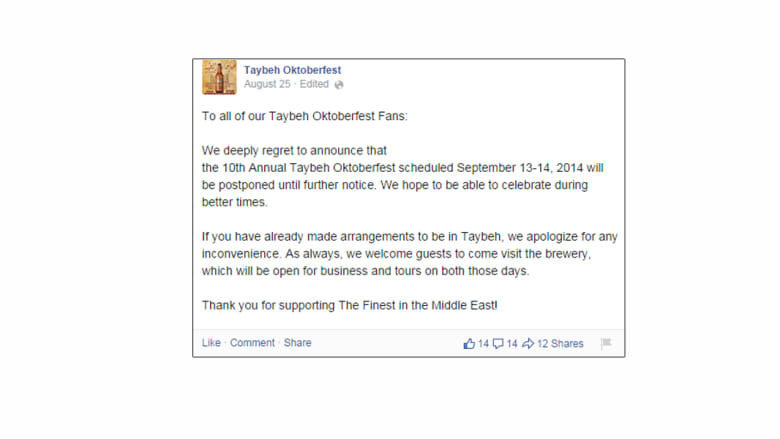Open the August 25 post timestamp

(267, 84)
